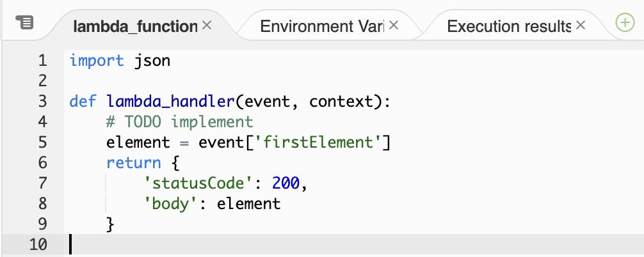Click line number 1 in the gutter

pos(42,61)
